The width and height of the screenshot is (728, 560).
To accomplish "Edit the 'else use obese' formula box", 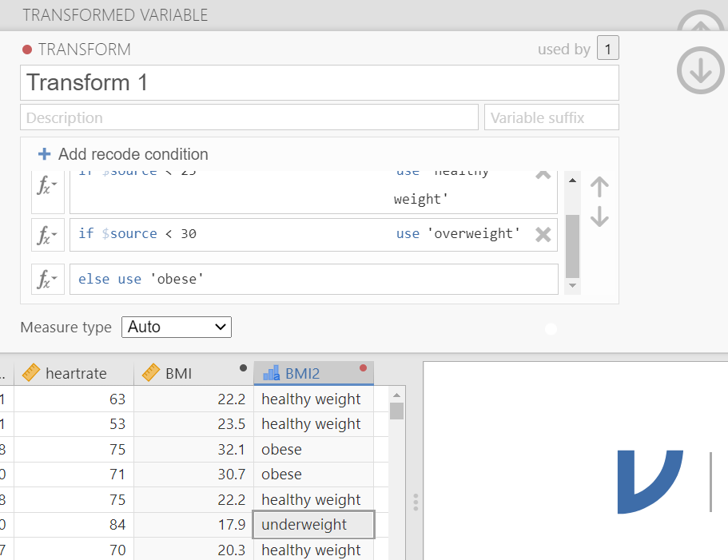I will [313, 280].
